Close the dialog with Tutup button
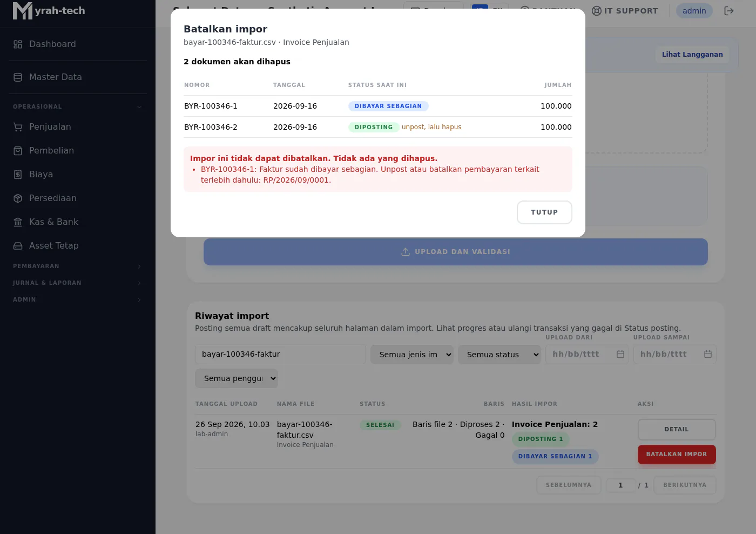Screen dimensions: 756x534 coord(544,212)
